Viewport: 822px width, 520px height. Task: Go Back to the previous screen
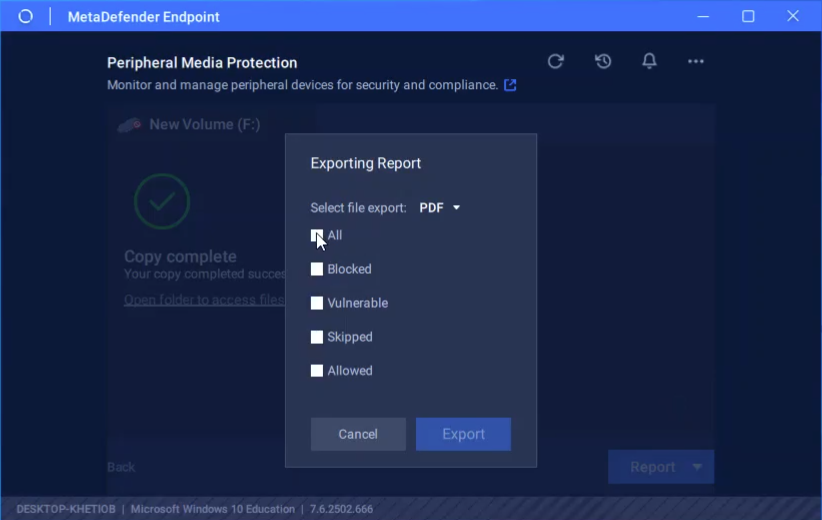121,467
